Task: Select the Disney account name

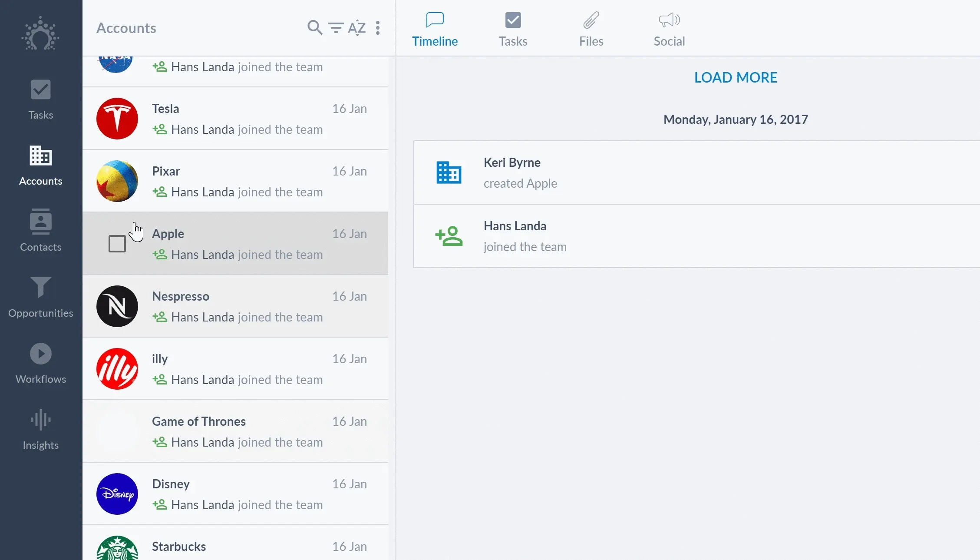Action: 171,484
